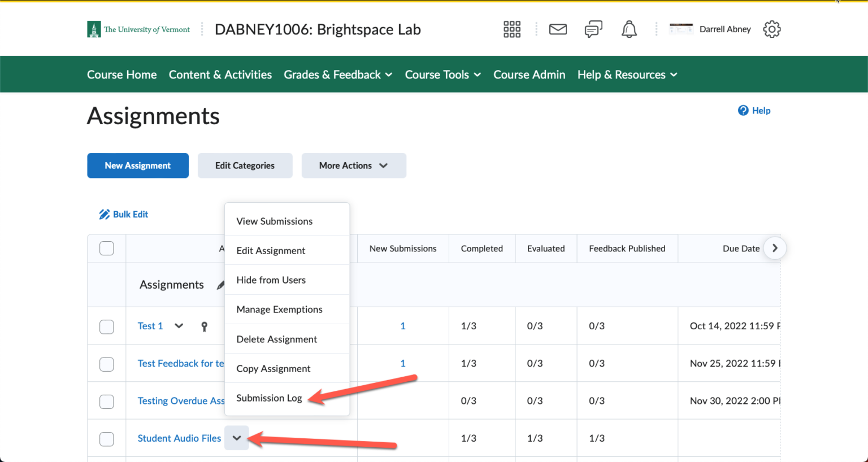The image size is (868, 462).
Task: Choose Manage Exemptions in the menu
Action: coord(279,309)
